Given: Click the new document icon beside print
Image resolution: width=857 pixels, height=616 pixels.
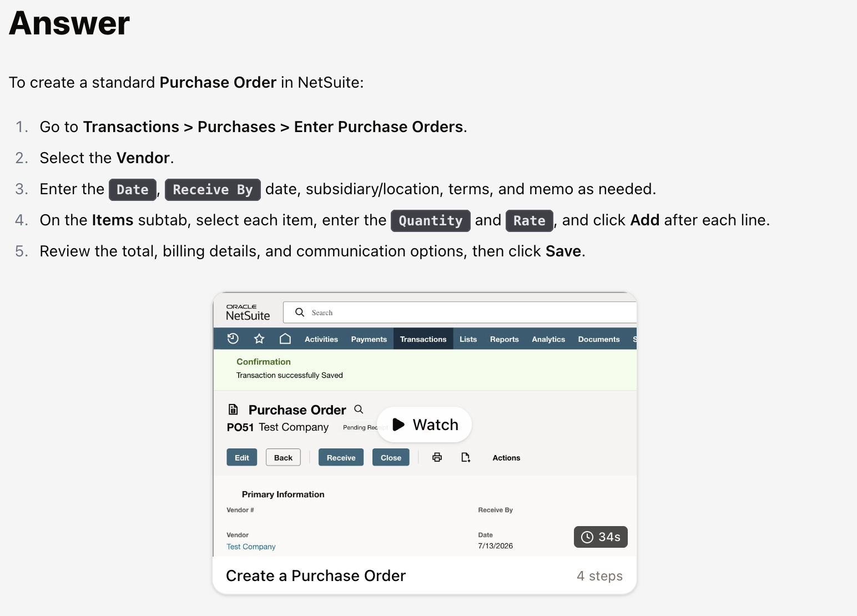Looking at the screenshot, I should pos(466,457).
